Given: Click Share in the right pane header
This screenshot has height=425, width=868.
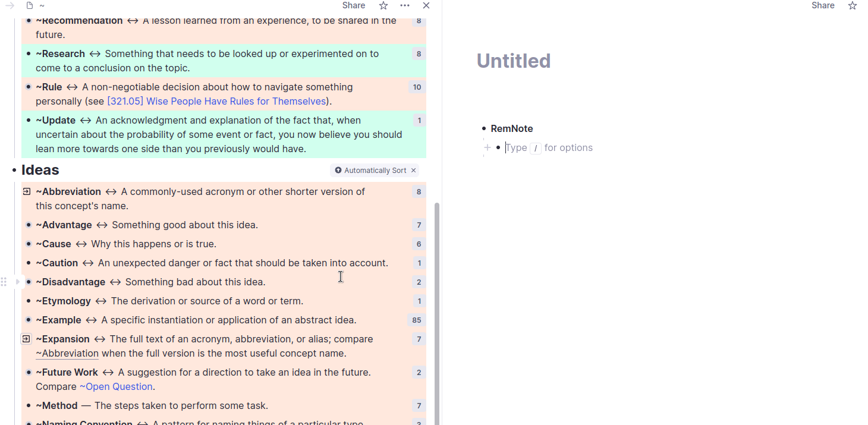Looking at the screenshot, I should click(x=823, y=5).
